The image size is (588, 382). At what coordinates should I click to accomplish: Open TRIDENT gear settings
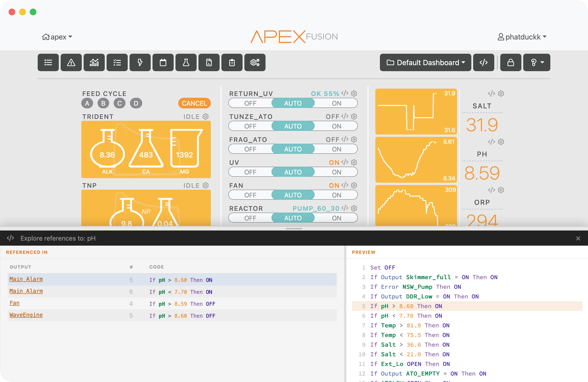pos(206,116)
